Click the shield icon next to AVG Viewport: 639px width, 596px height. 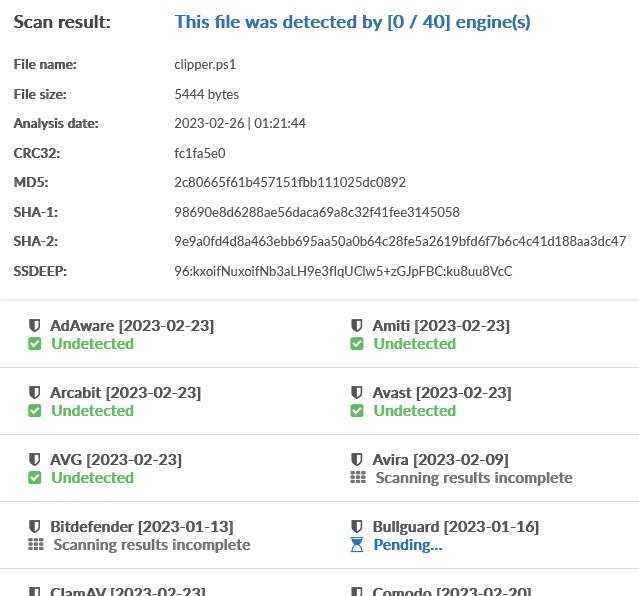pos(35,459)
